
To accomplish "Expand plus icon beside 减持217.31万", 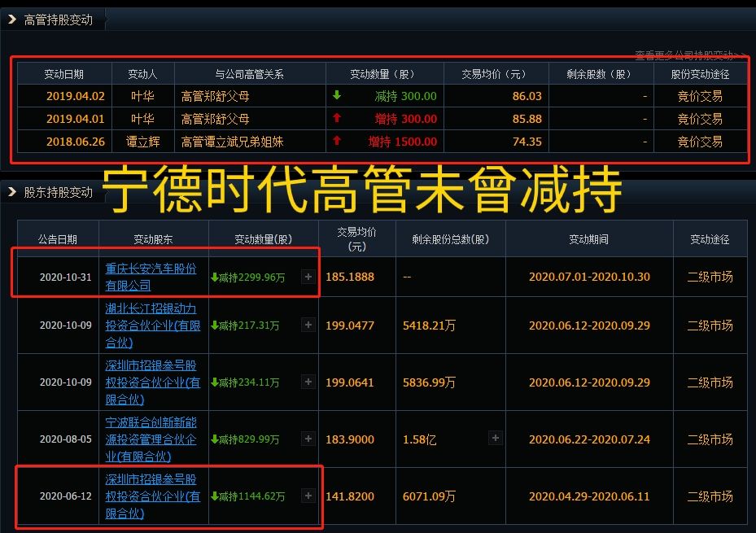I will coord(308,325).
